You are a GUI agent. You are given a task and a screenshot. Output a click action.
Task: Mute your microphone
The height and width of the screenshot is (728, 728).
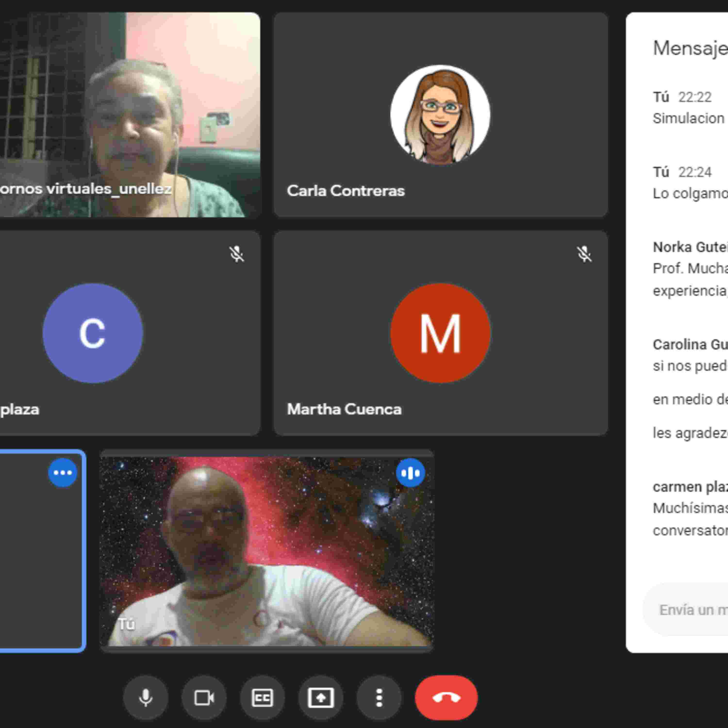click(145, 697)
